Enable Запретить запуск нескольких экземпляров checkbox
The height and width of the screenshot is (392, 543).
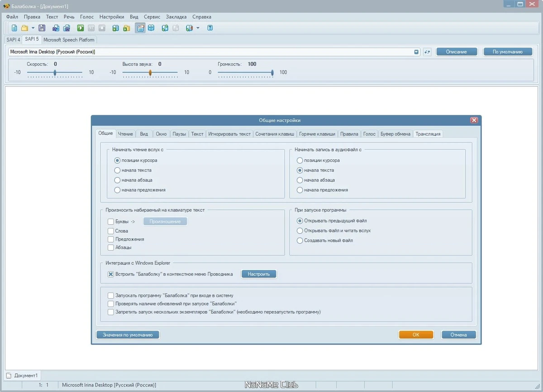point(111,312)
